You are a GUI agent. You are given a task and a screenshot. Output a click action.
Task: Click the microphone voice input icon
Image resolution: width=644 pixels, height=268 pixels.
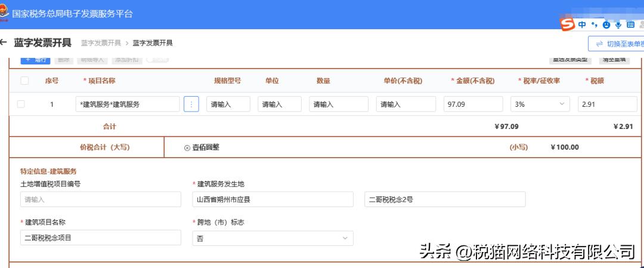(x=618, y=24)
